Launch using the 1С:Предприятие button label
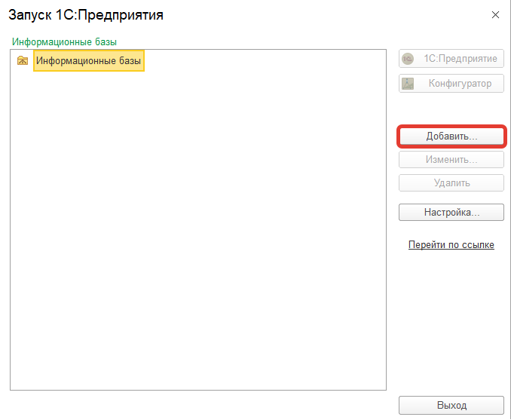 pos(459,59)
